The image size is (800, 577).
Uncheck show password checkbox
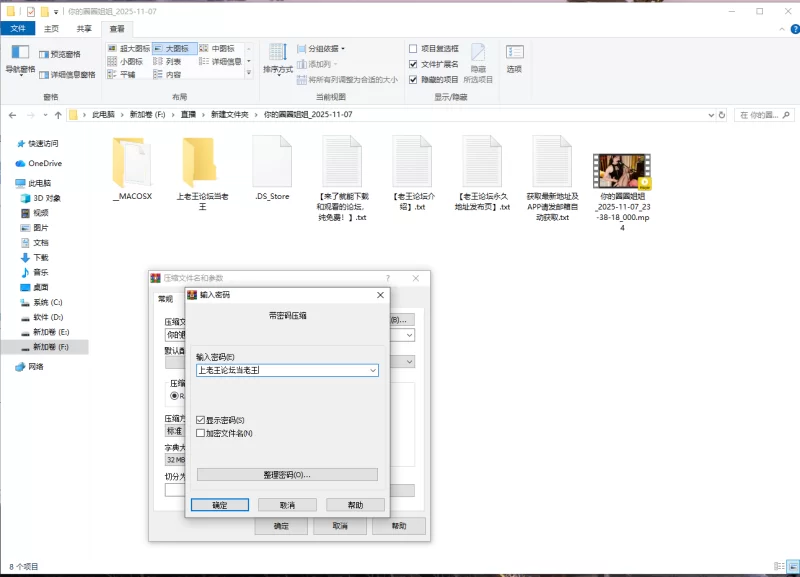(201, 420)
